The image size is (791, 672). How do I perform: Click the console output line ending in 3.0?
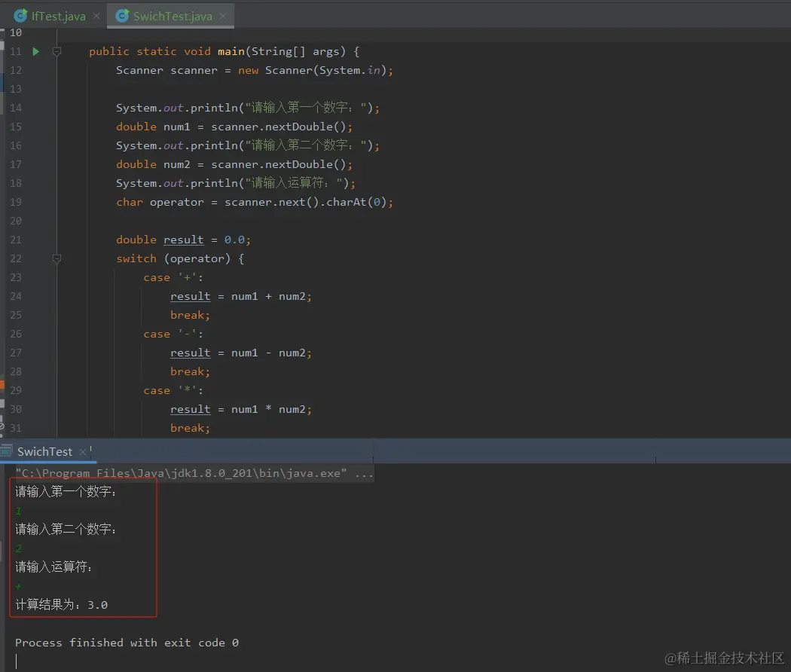(62, 605)
